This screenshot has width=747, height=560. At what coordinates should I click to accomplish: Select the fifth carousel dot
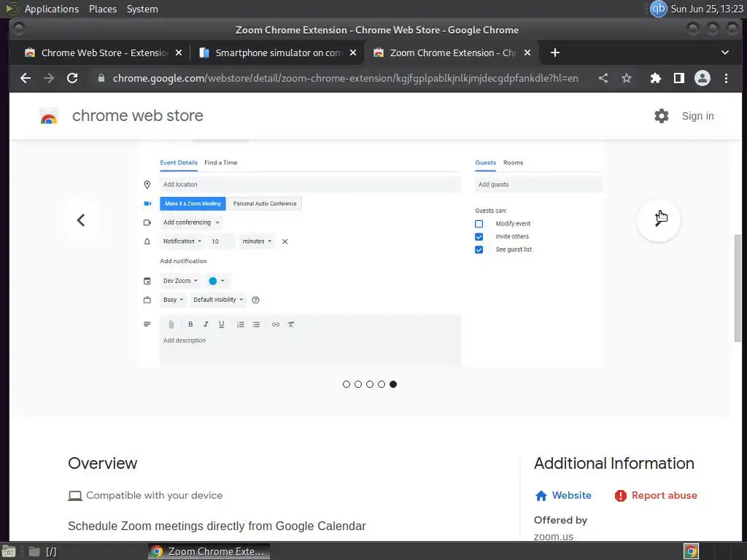click(x=393, y=384)
